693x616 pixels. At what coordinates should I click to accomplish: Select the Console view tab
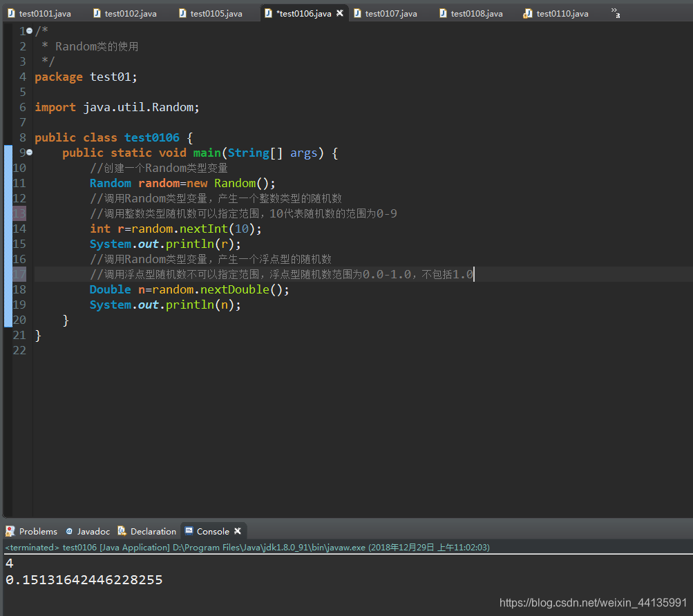pyautogui.click(x=213, y=531)
